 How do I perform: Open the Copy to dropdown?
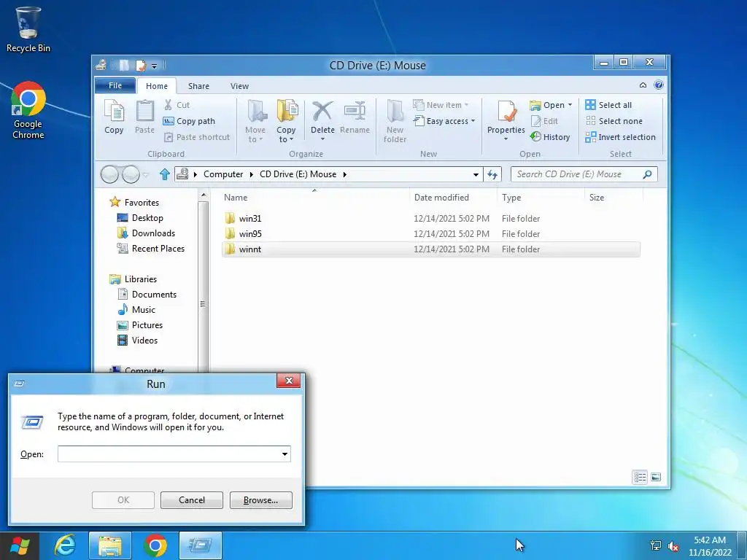[x=286, y=122]
